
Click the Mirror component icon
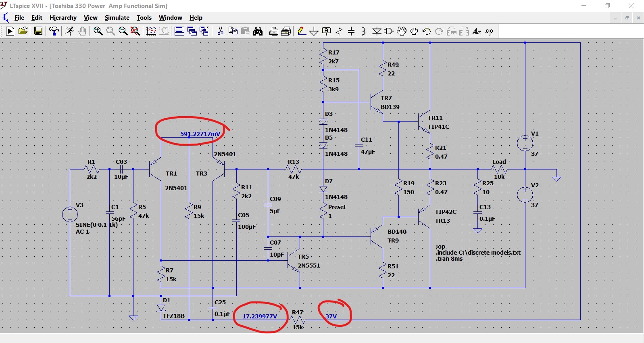coord(464,31)
